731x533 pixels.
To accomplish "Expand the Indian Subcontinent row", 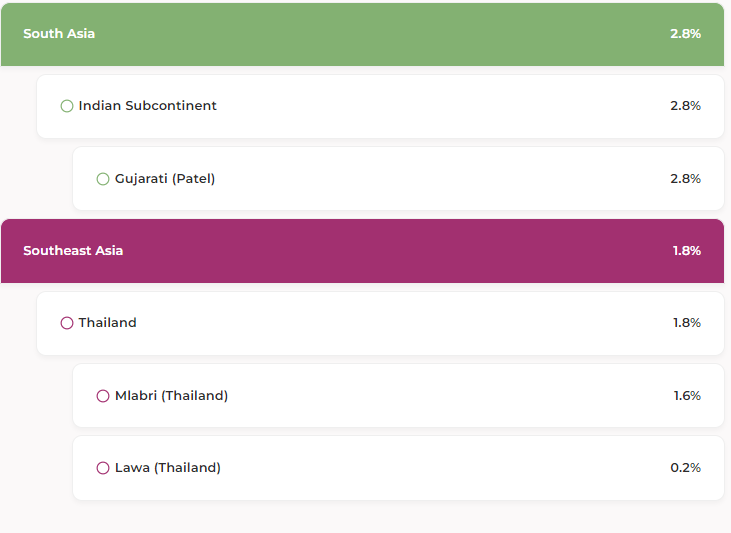I will (380, 106).
